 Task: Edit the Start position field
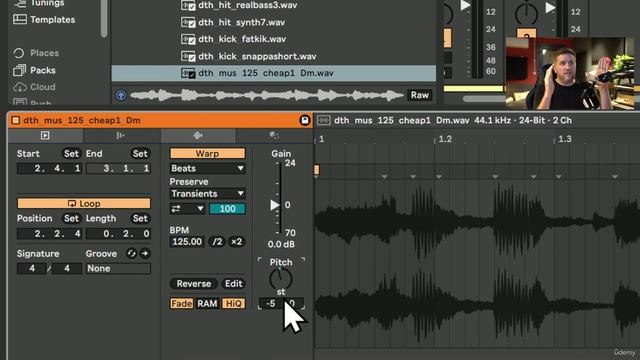(x=49, y=168)
